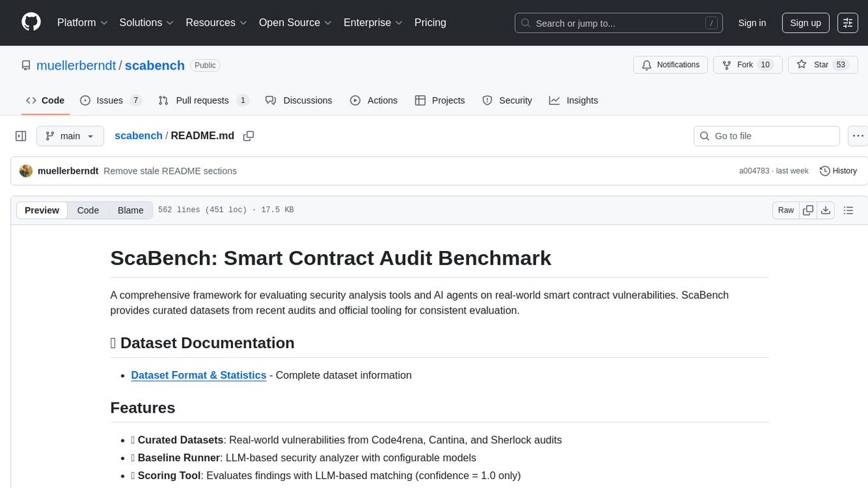
Task: Switch to the Discussions tab
Action: (299, 100)
